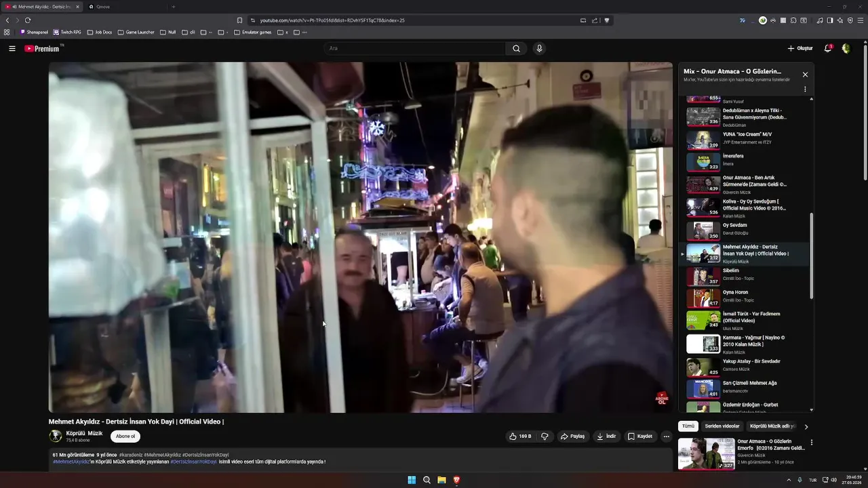
Task: Click the Paylaş share button
Action: 572,436
